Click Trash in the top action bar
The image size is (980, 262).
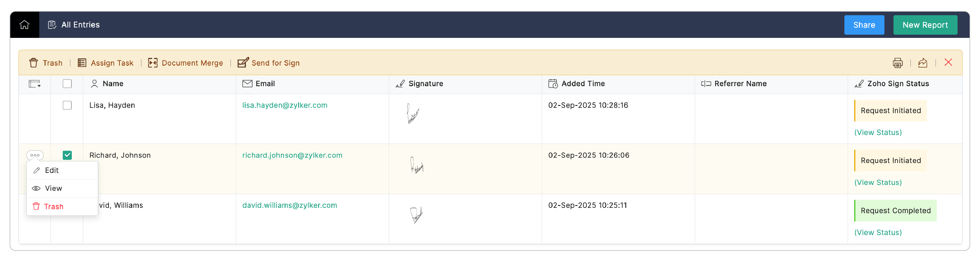pos(46,63)
